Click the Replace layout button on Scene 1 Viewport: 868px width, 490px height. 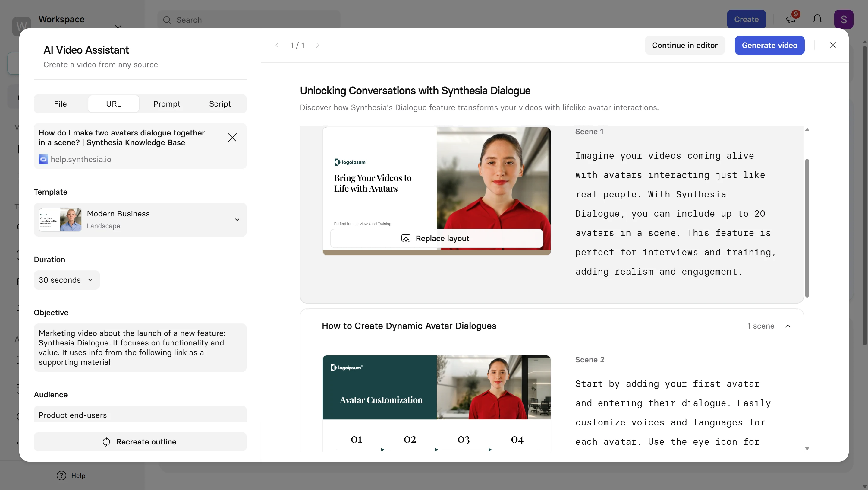pyautogui.click(x=436, y=238)
